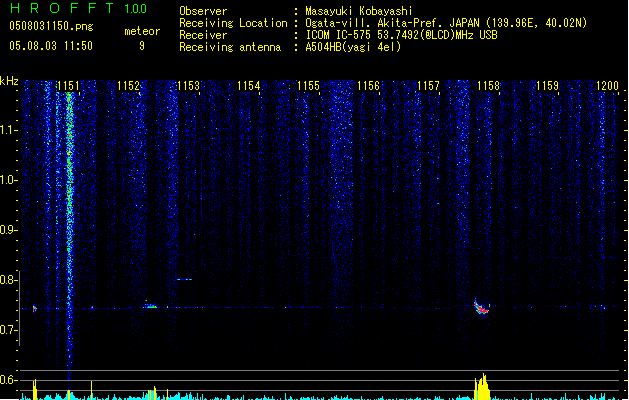Image resolution: width=629 pixels, height=400 pixels.
Task: Click the Receiving antenna label
Action: pyautogui.click(x=230, y=47)
